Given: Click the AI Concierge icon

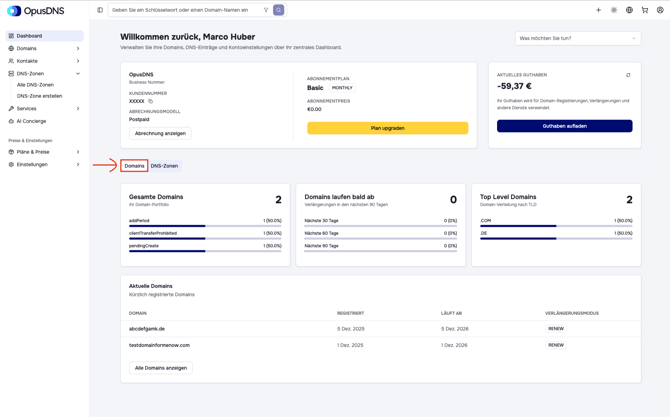Looking at the screenshot, I should 11,121.
